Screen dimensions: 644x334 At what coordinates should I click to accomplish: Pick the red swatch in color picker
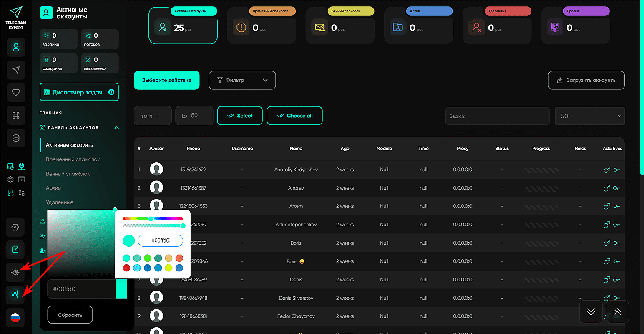pyautogui.click(x=126, y=268)
